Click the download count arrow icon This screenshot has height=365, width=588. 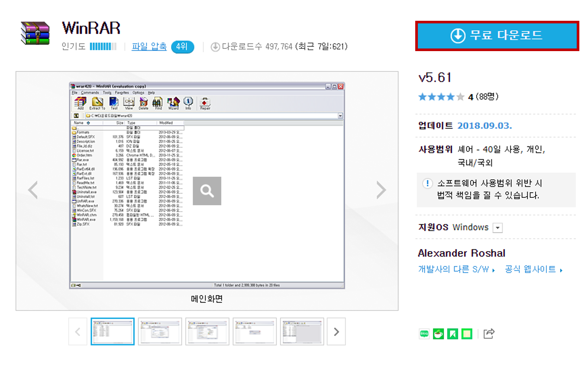point(215,47)
